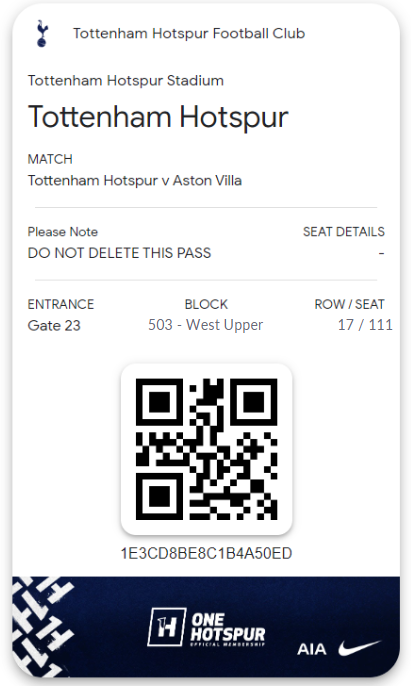This screenshot has width=411, height=686.
Task: Click the white pattern graphic in banner
Action: pyautogui.click(x=42, y=626)
